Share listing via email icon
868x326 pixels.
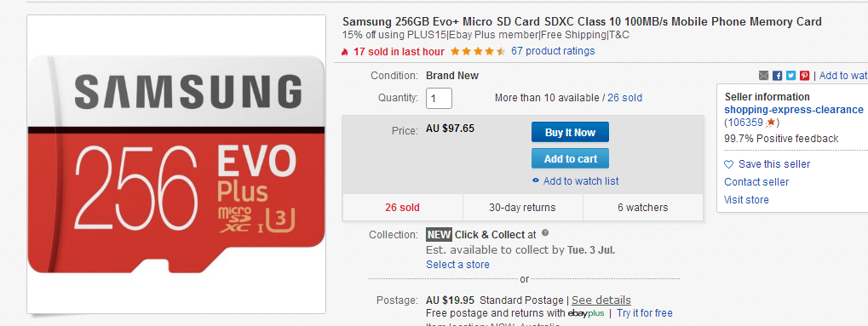[x=763, y=75]
